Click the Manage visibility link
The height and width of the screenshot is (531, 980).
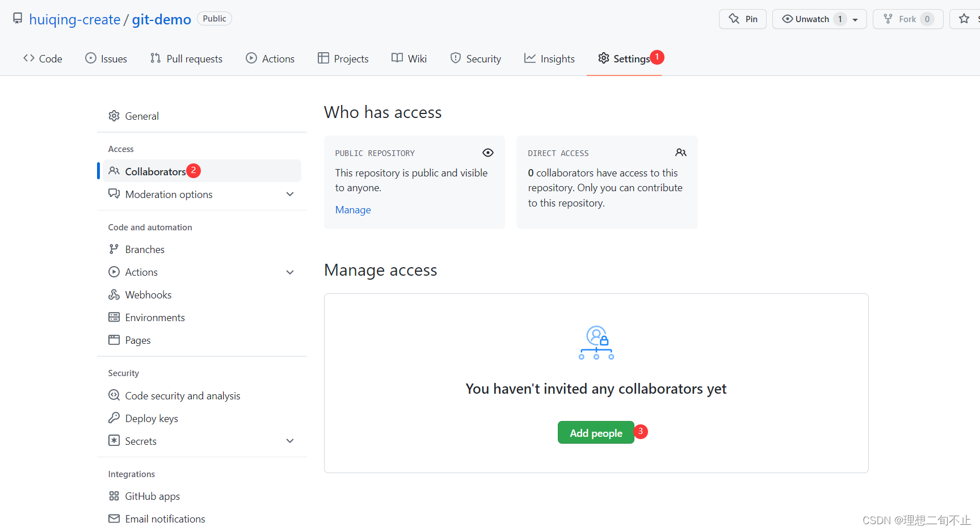pos(353,210)
